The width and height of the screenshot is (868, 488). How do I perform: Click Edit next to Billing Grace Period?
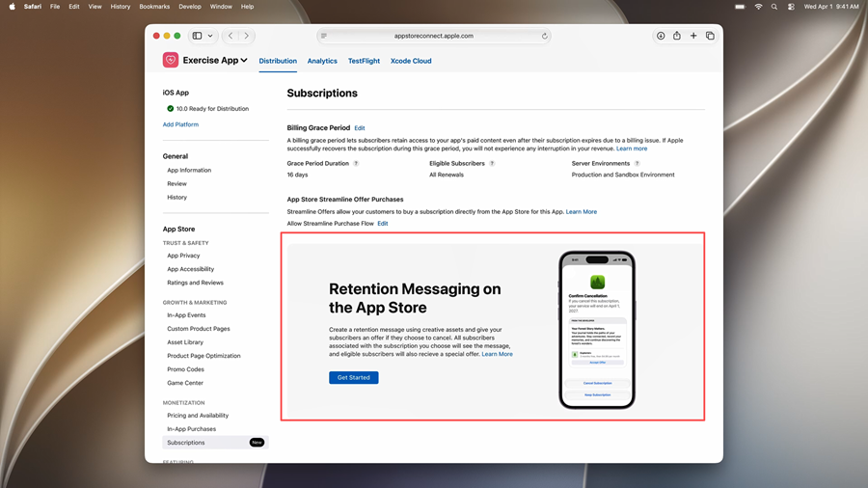[x=360, y=128]
